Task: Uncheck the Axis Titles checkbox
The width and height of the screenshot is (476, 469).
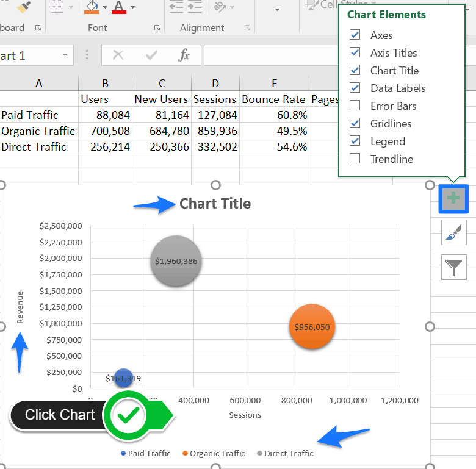Action: coord(355,52)
